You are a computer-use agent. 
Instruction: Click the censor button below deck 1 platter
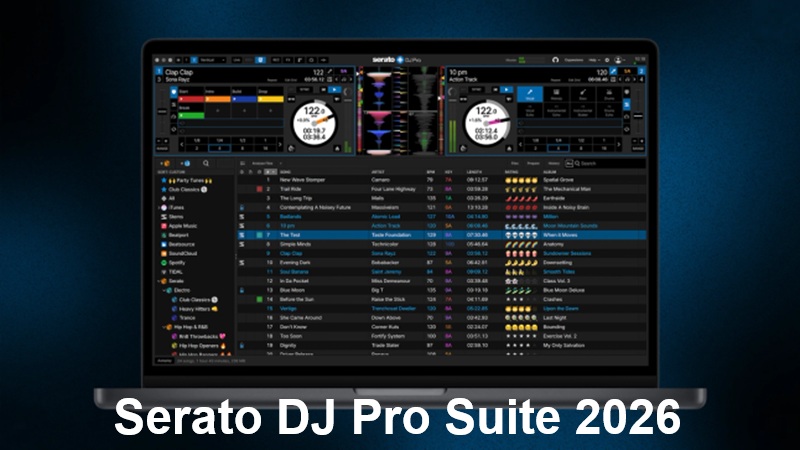[x=291, y=148]
